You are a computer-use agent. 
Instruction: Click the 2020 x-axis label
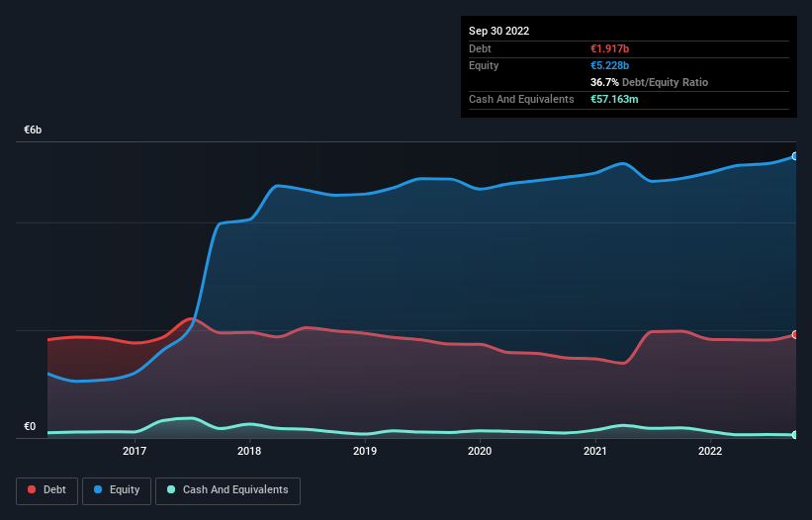tap(480, 451)
